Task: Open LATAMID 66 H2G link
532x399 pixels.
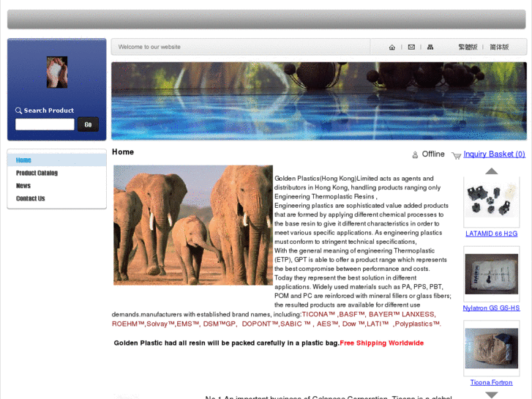Action: click(x=491, y=234)
